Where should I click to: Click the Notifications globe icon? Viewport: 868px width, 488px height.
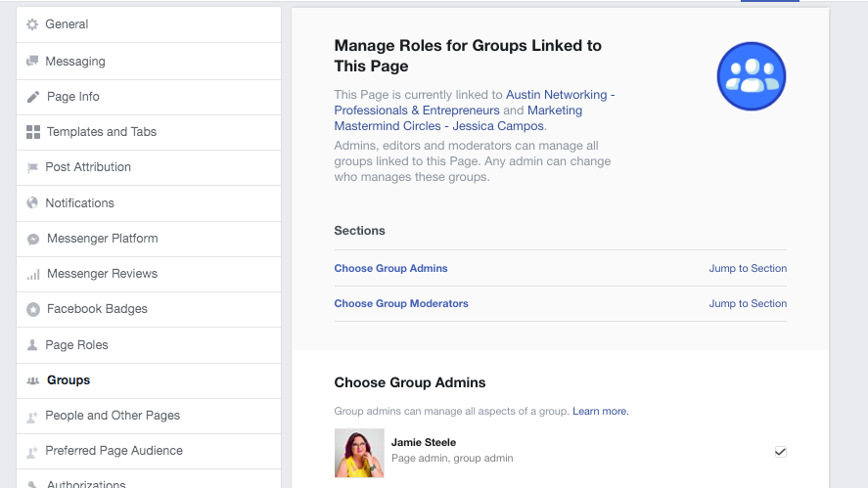pos(32,203)
